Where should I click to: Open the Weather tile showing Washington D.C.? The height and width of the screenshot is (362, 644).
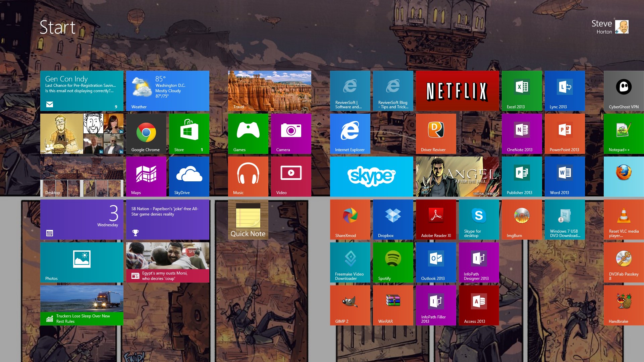pyautogui.click(x=167, y=90)
